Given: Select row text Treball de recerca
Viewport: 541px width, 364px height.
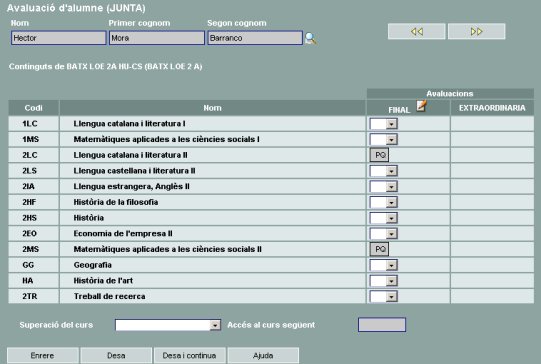Looking at the screenshot, I should 109,296.
